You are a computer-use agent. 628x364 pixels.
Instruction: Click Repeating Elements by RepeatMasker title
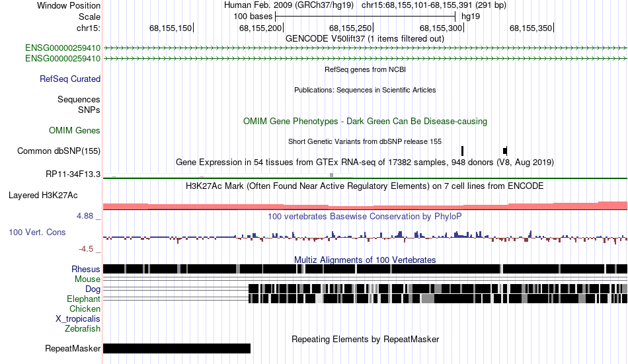pyautogui.click(x=366, y=339)
